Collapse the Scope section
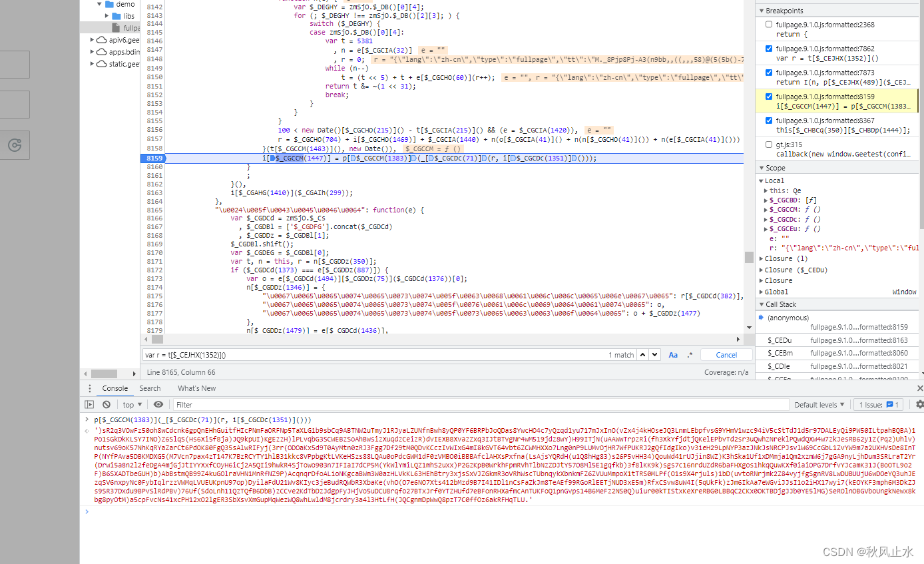 coord(762,168)
